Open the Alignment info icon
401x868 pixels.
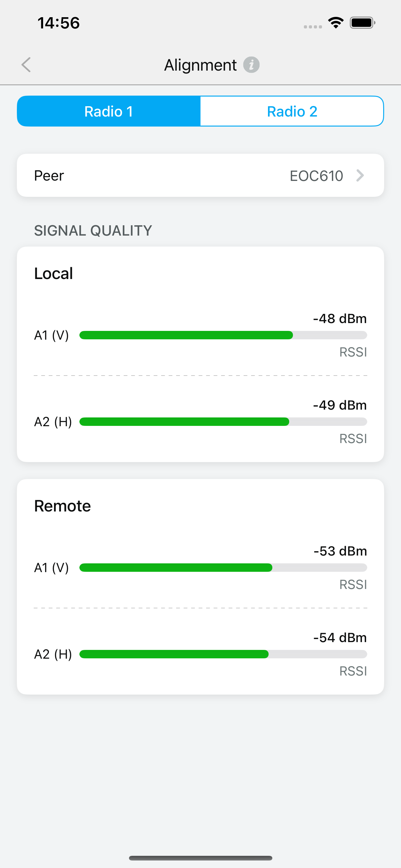pyautogui.click(x=251, y=65)
